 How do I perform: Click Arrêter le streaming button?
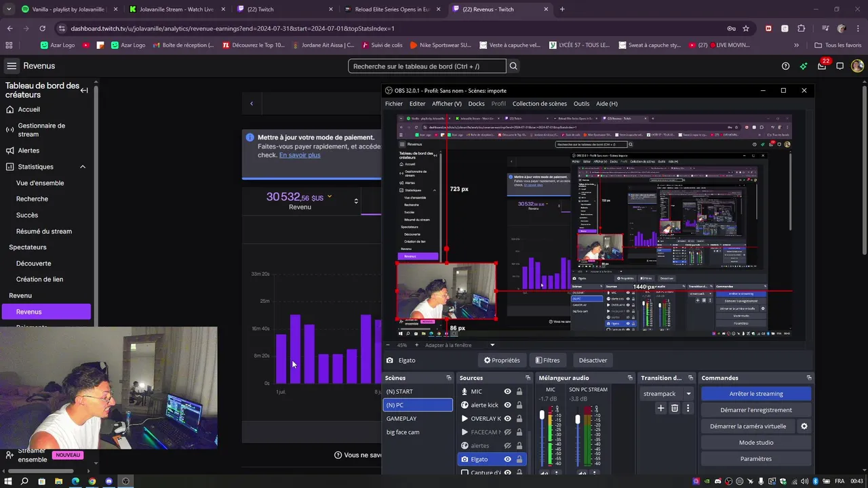(756, 394)
